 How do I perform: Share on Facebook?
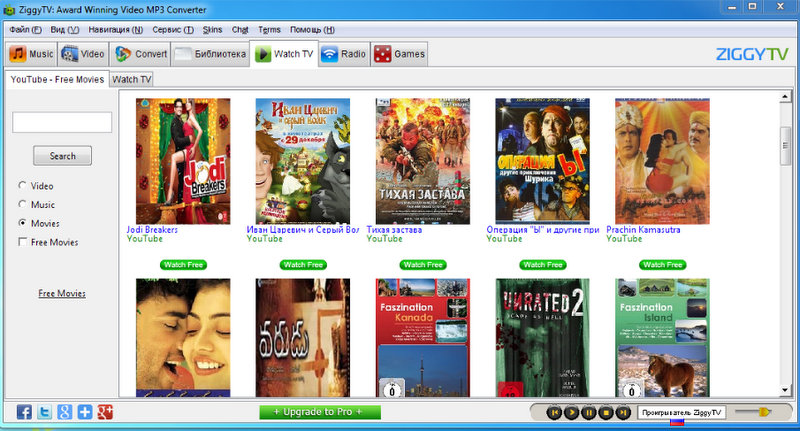tap(24, 412)
